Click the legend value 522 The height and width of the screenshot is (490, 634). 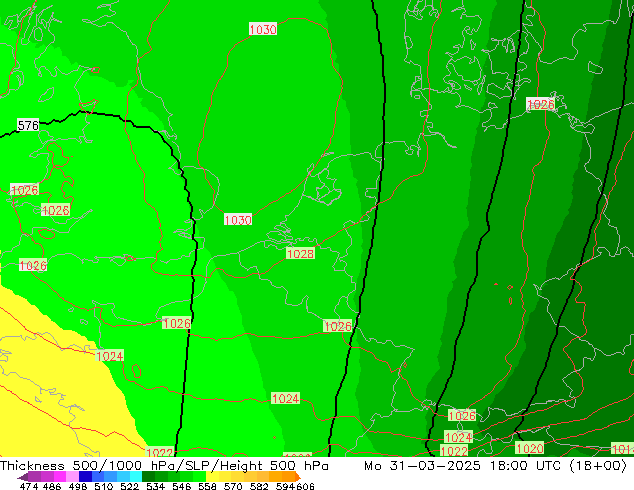[129, 486]
